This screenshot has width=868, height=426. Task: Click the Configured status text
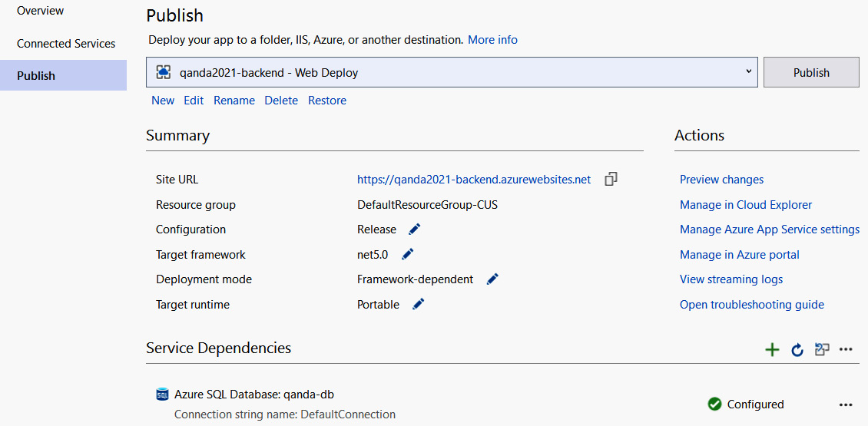click(x=755, y=405)
